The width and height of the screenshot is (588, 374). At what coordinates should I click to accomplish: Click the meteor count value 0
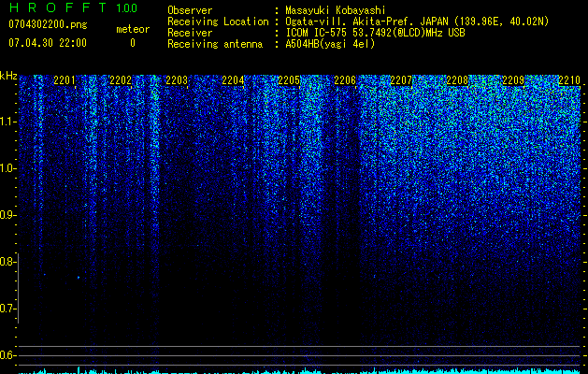tap(133, 43)
